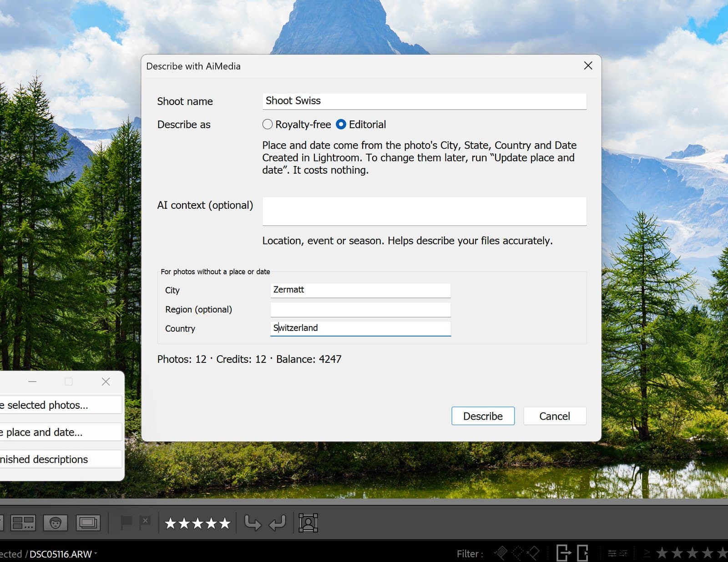Edit the Shoot name field
728x562 pixels.
[x=425, y=101]
